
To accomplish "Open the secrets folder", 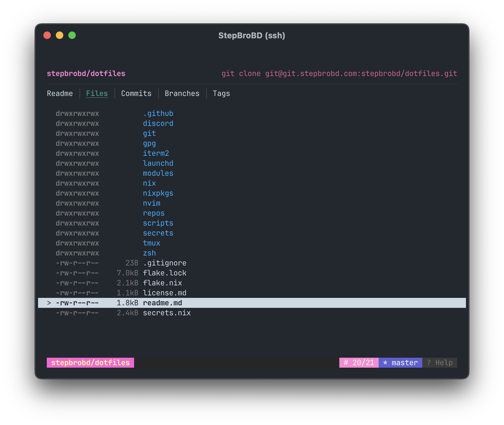I will pos(158,233).
